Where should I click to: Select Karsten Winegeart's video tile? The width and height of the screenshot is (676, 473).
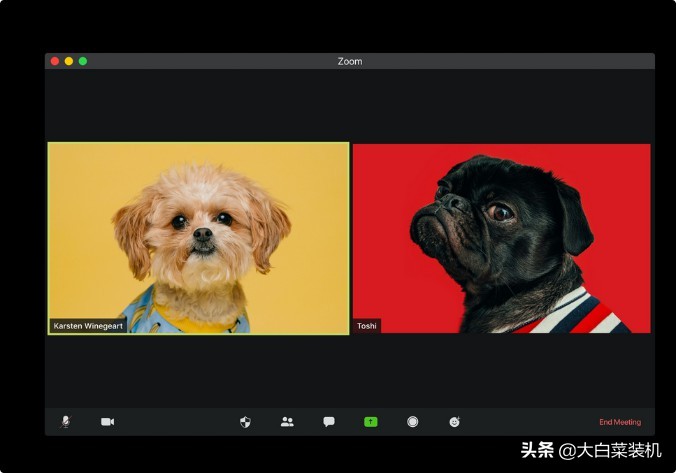point(198,238)
